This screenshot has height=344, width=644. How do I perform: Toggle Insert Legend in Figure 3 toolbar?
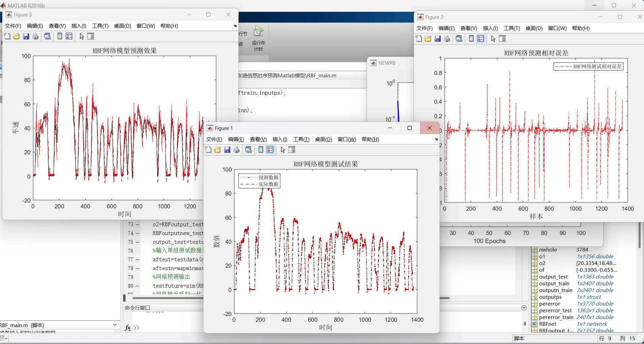click(69, 36)
